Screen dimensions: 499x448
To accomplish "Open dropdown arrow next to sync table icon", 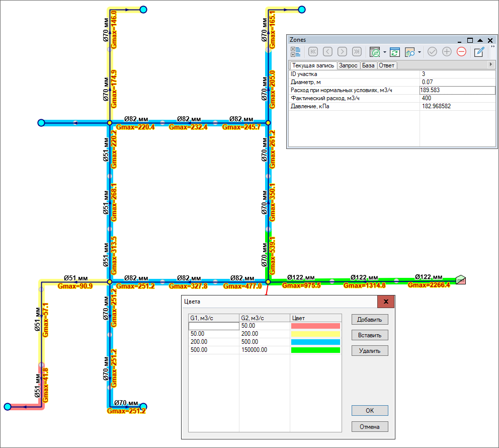I will tap(385, 52).
